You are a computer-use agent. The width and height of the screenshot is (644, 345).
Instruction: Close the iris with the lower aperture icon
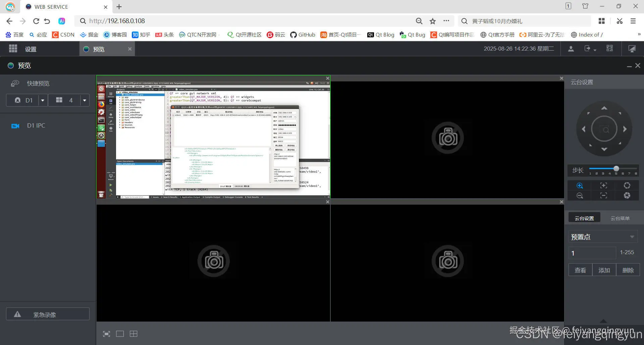[627, 196]
